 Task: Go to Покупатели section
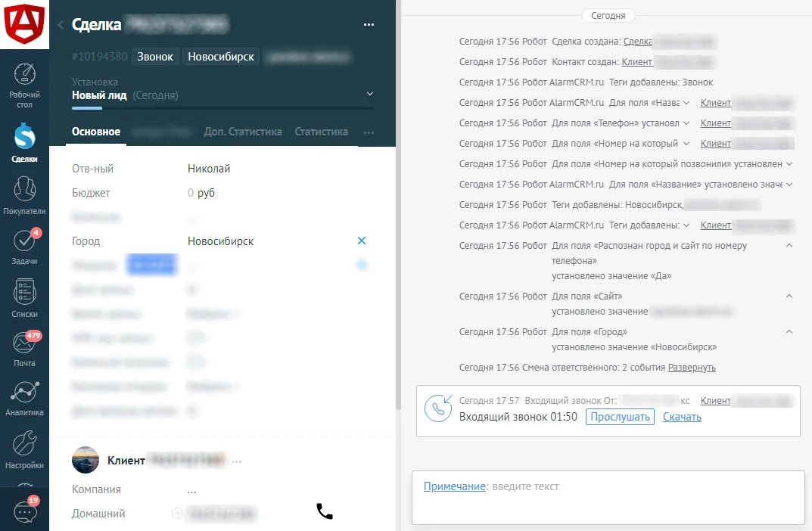click(25, 194)
